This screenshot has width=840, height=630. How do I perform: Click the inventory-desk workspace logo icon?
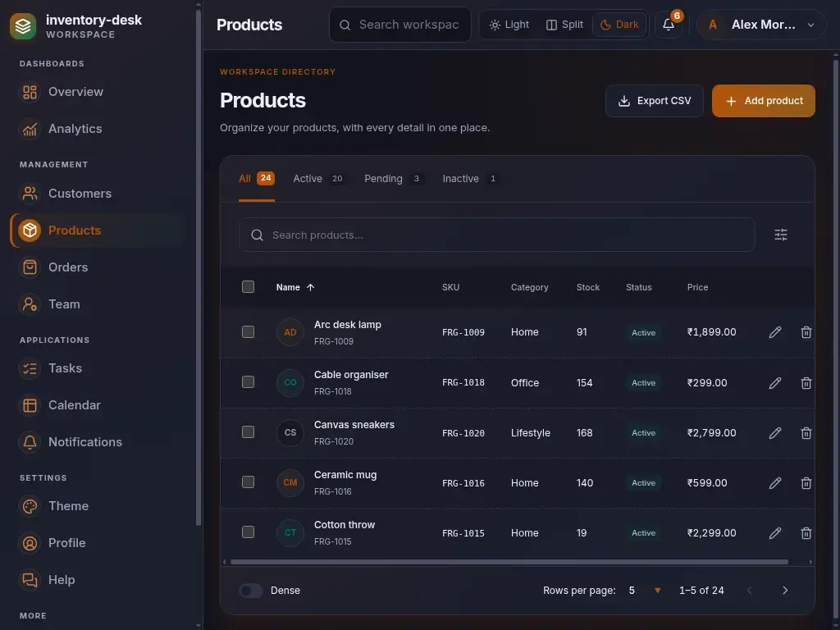(x=23, y=25)
